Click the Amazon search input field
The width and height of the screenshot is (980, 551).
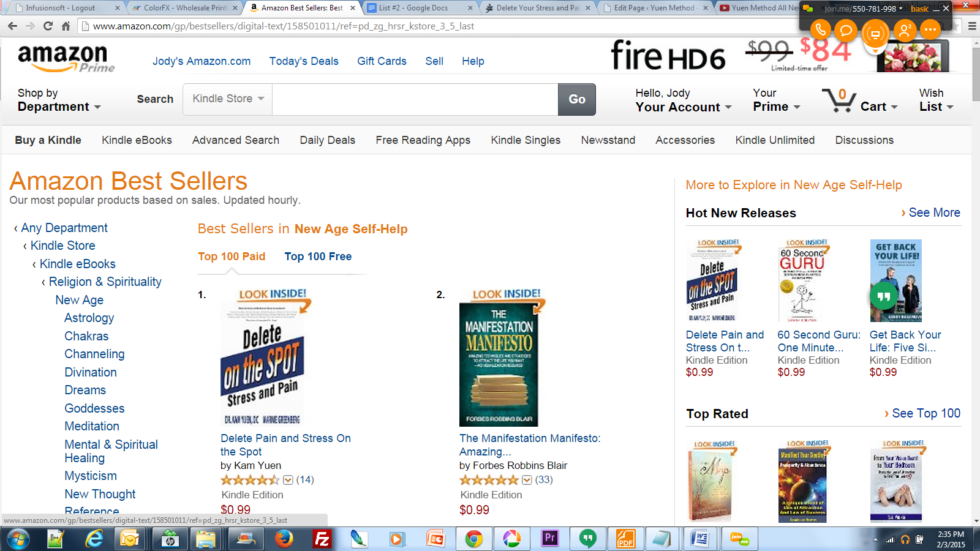[x=415, y=99]
